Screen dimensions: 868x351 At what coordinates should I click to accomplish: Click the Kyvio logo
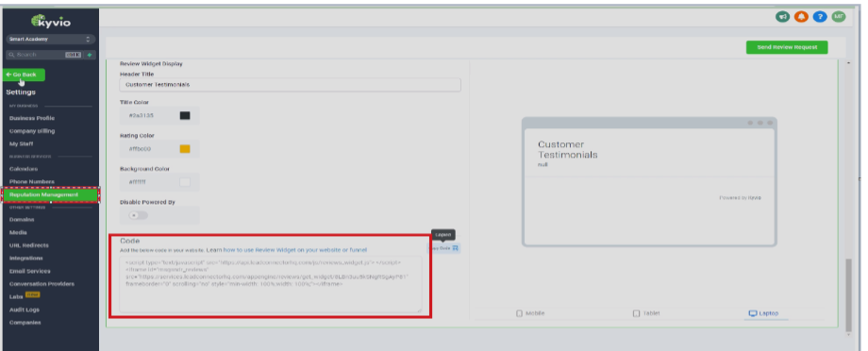pyautogui.click(x=51, y=21)
